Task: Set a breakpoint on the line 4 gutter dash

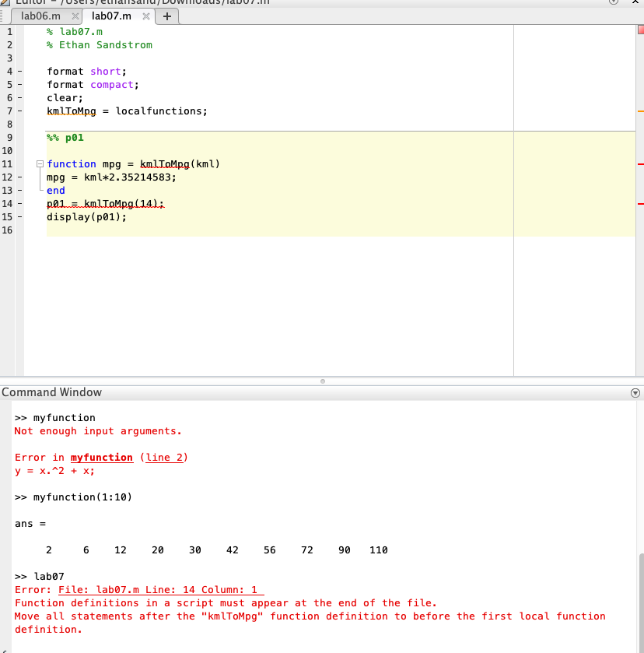Action: coord(18,71)
